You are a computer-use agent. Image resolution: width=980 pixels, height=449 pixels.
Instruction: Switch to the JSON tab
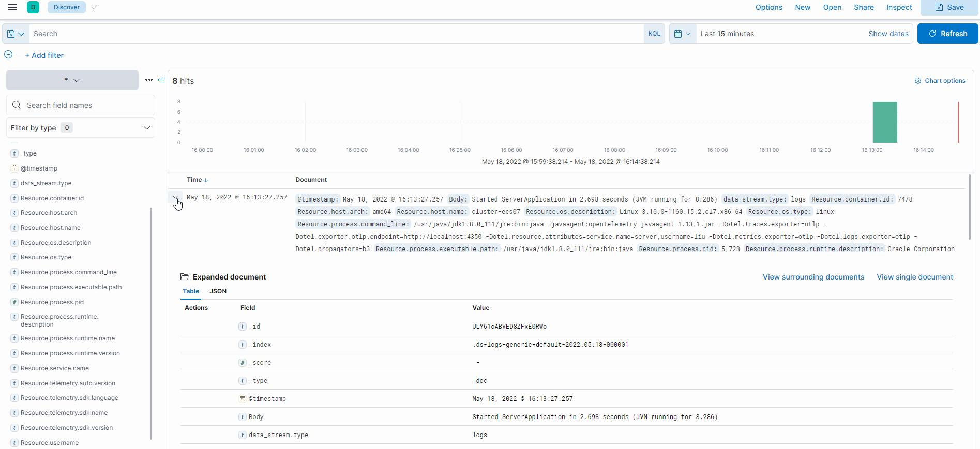click(x=218, y=291)
